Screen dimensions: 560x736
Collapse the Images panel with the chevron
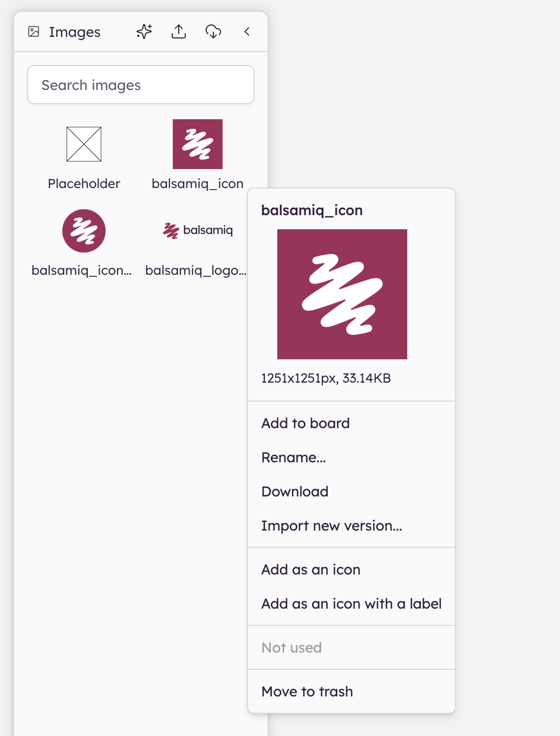click(247, 32)
